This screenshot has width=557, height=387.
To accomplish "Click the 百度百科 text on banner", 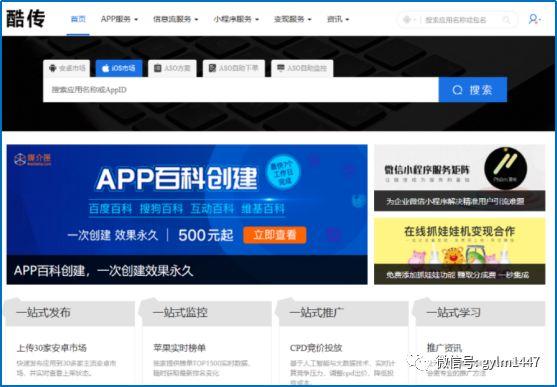I will tap(110, 209).
